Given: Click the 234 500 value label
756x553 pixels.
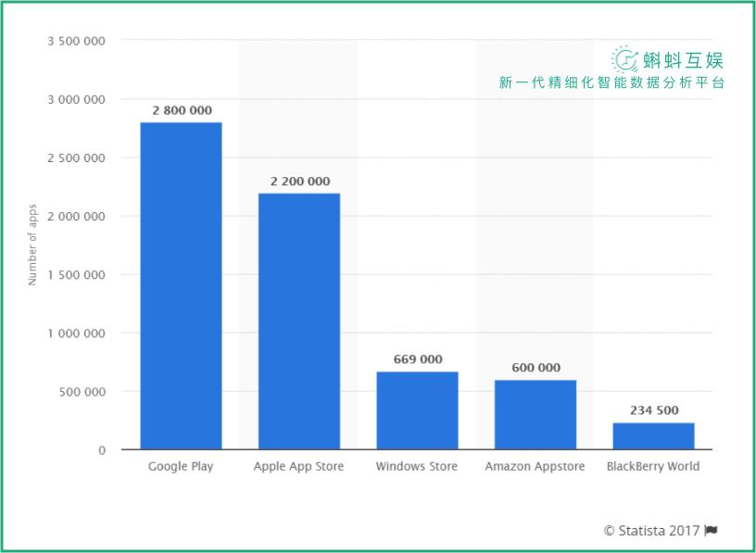Looking at the screenshot, I should tap(654, 410).
